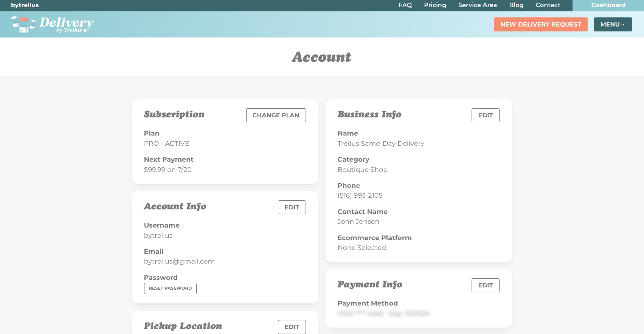Screen dimensions: 644x334
Task: Click the Account page heading
Action: pyautogui.click(x=321, y=57)
